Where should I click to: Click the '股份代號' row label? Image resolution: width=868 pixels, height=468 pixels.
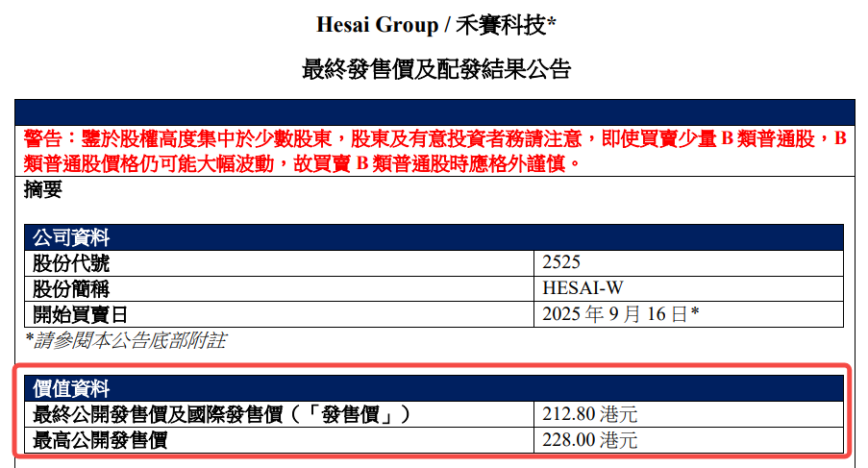click(x=71, y=263)
